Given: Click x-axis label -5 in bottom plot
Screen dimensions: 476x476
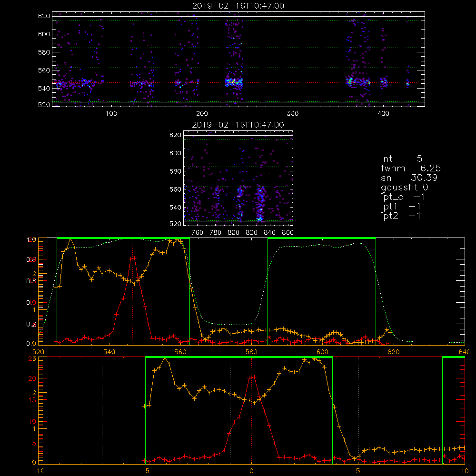Looking at the screenshot, I should [x=145, y=471].
